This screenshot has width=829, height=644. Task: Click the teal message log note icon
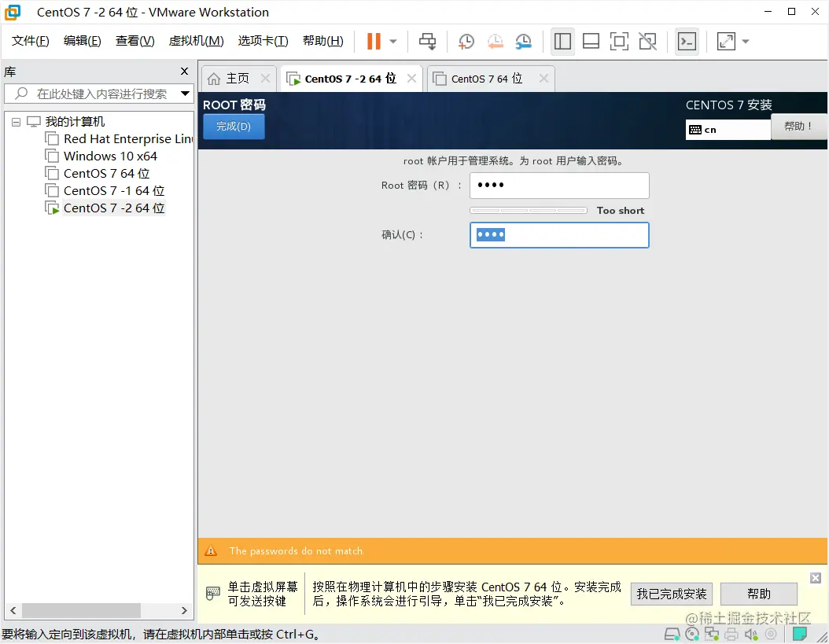[800, 634]
